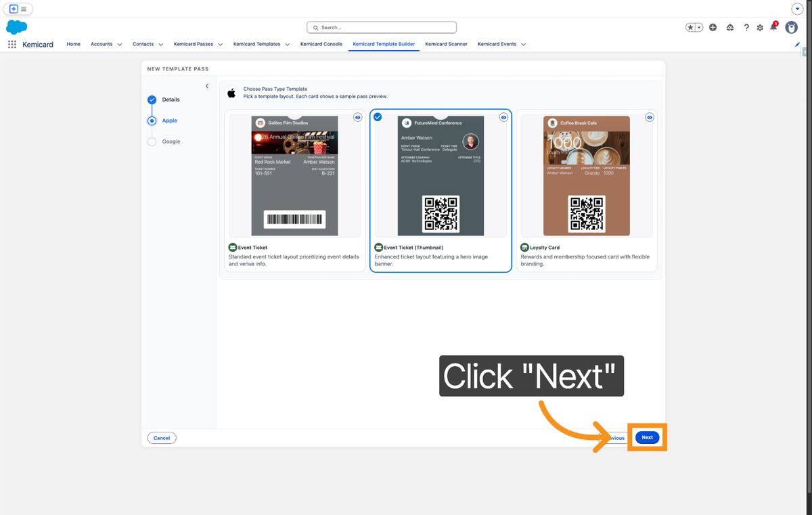The width and height of the screenshot is (812, 515).
Task: Click the Next button
Action: [648, 437]
